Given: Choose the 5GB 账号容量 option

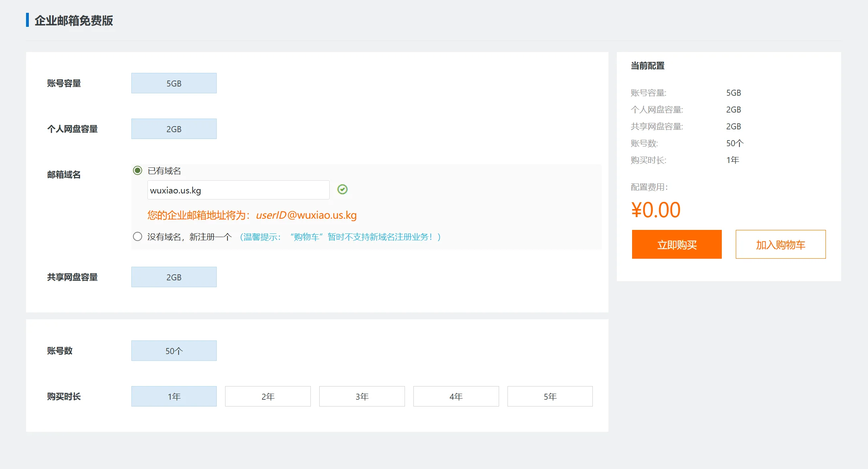Looking at the screenshot, I should (174, 83).
